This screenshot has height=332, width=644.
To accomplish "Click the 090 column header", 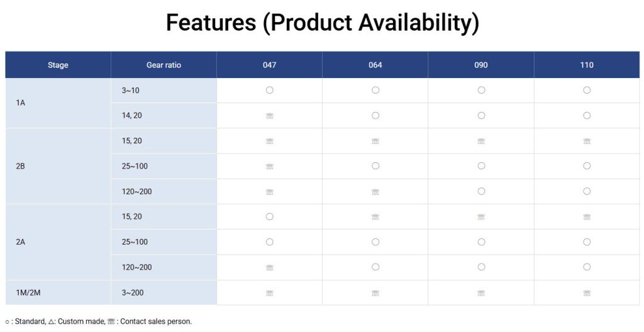I will tap(481, 65).
